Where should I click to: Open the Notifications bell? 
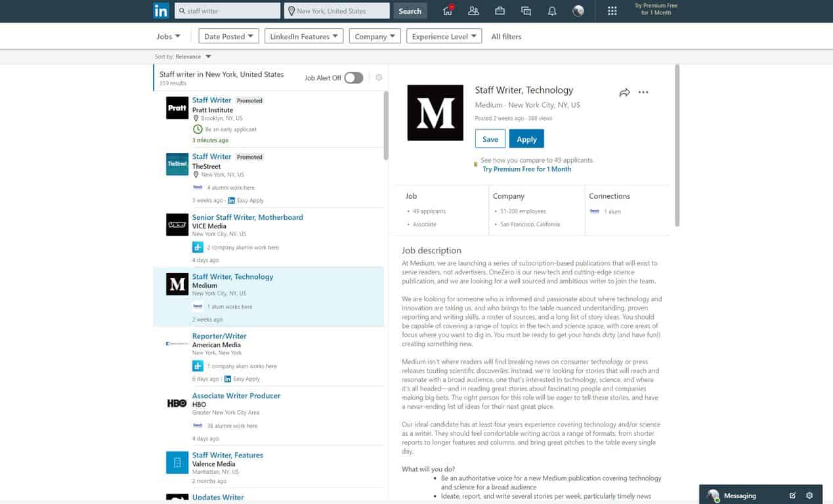[552, 10]
